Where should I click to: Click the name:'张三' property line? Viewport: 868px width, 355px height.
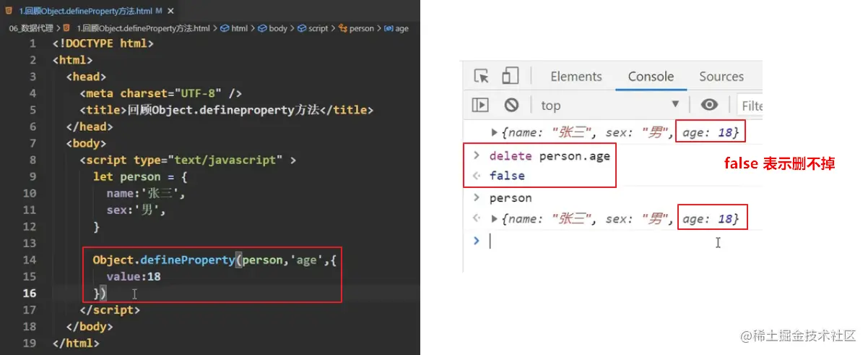point(146,193)
